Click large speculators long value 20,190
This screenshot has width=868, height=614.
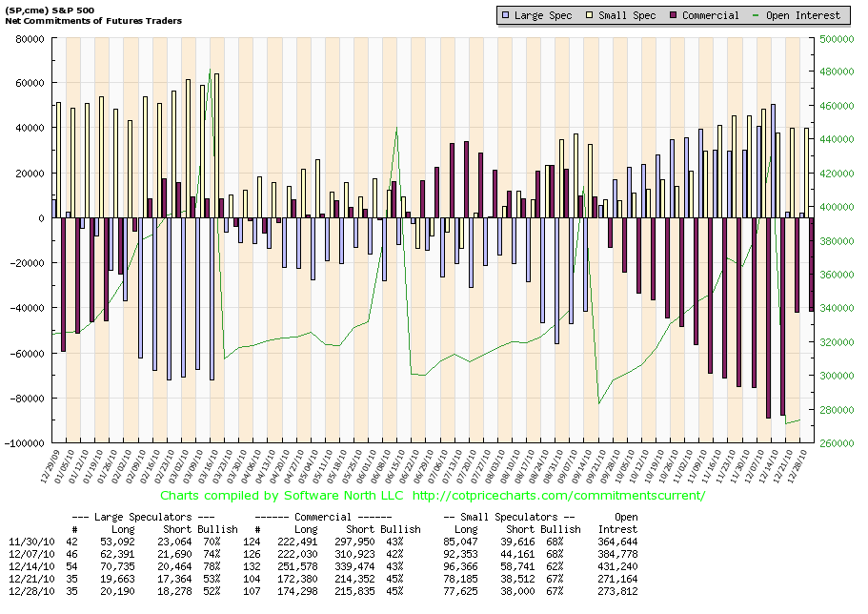click(x=117, y=591)
